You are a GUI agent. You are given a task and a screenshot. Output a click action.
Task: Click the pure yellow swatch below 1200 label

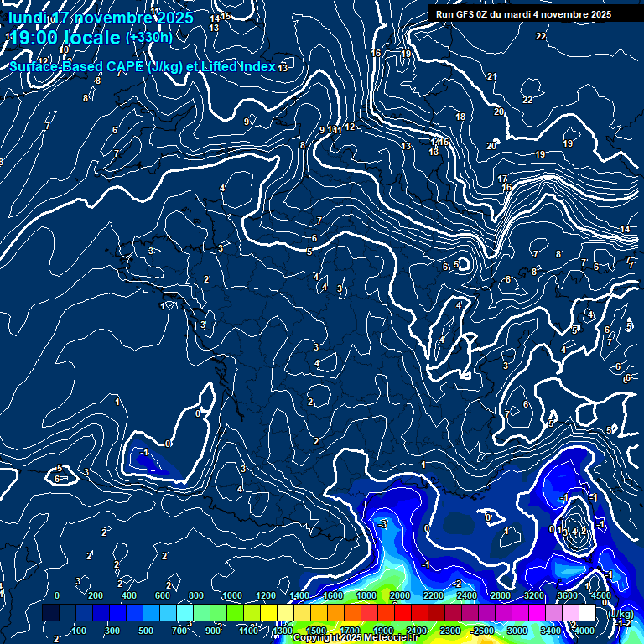[268, 612]
